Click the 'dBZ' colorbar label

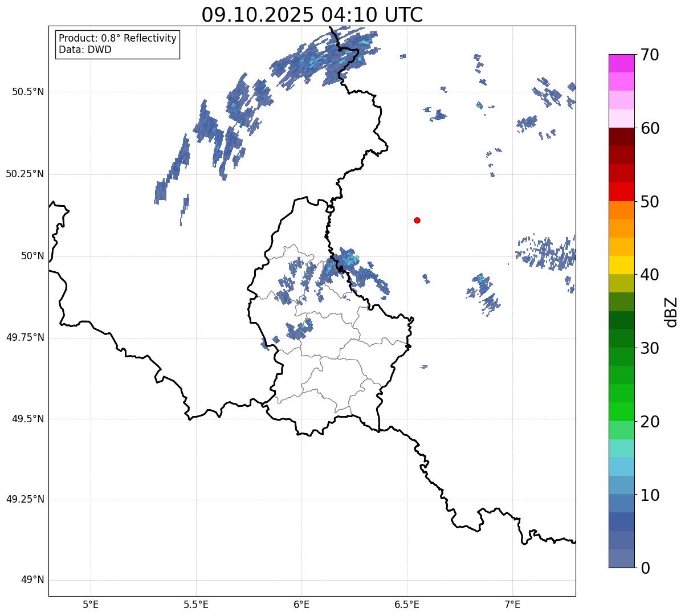pos(671,312)
